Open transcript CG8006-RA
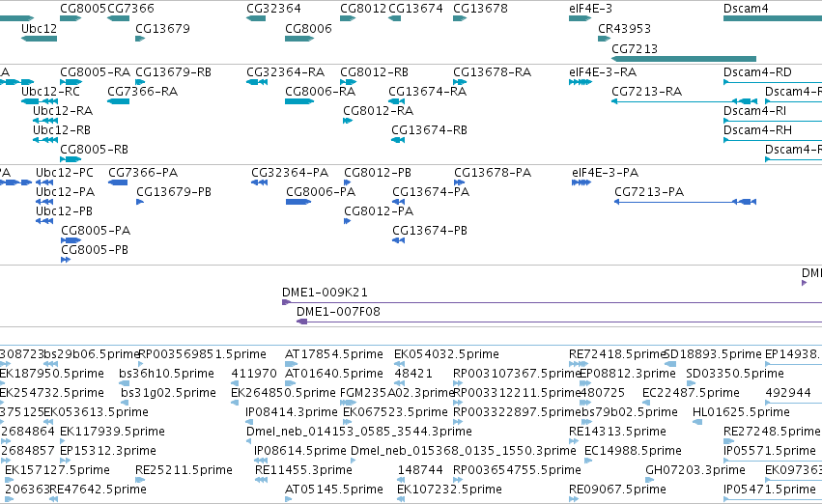Viewport: 822px width, 504px height. tap(299, 101)
